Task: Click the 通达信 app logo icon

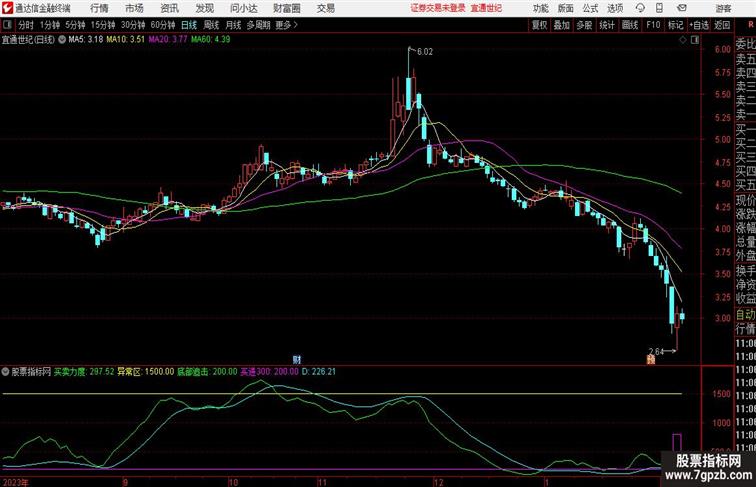Action: click(8, 8)
